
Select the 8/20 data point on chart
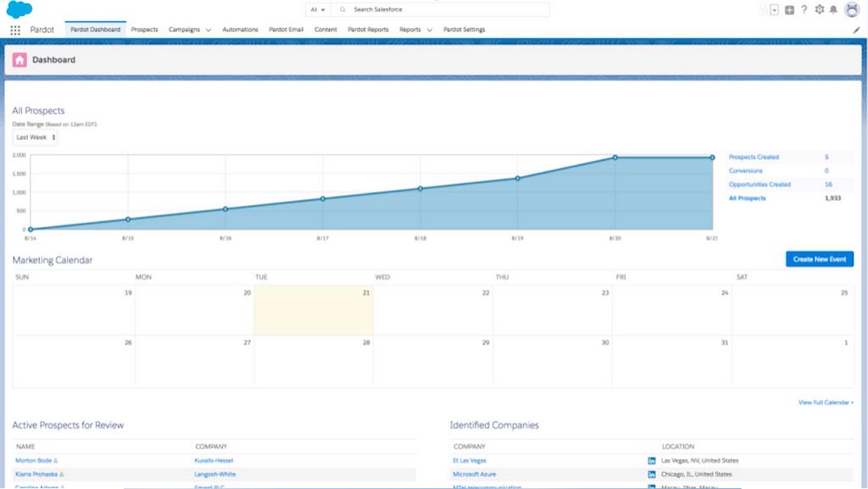(x=615, y=158)
